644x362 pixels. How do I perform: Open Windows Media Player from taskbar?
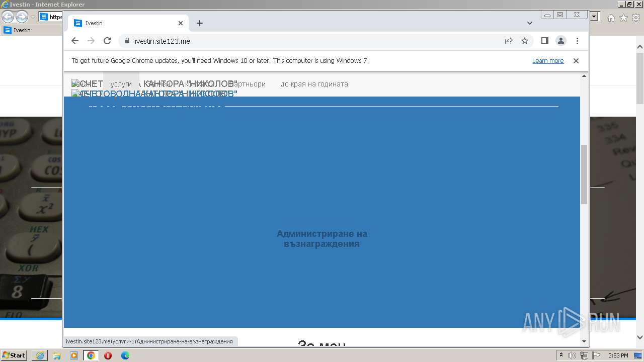pyautogui.click(x=74, y=355)
